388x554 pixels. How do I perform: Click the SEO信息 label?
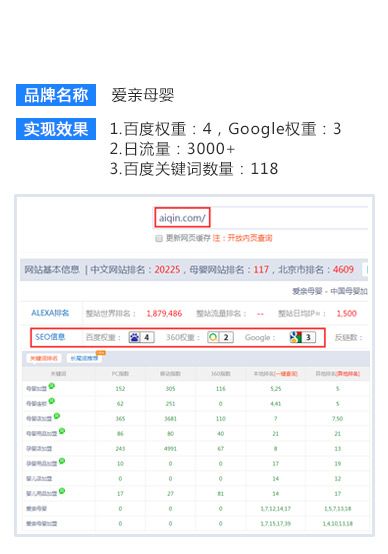50,337
